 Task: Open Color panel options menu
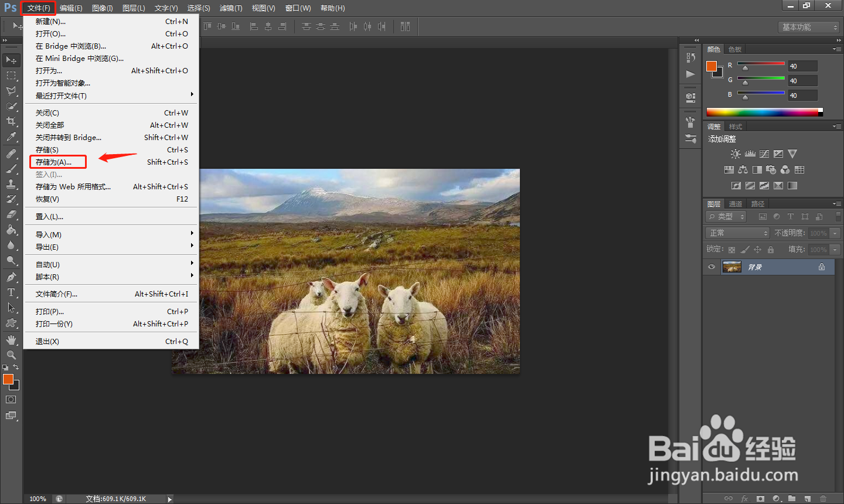click(x=837, y=49)
